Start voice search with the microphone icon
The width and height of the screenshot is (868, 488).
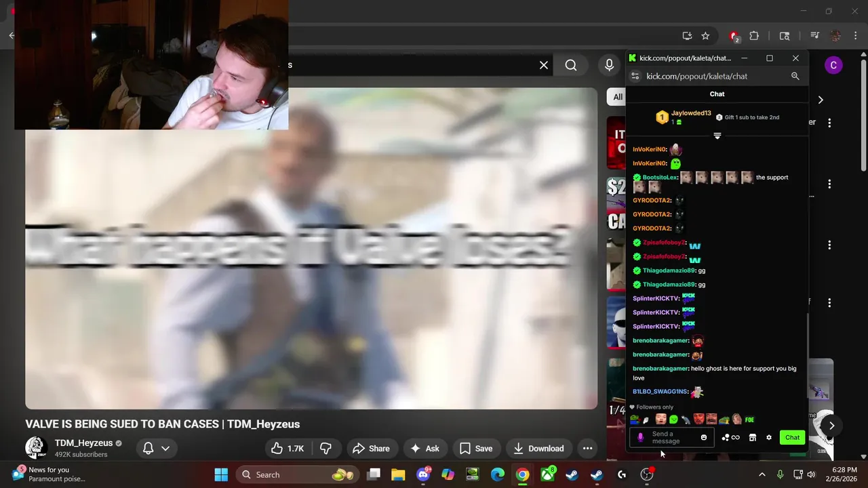(609, 65)
